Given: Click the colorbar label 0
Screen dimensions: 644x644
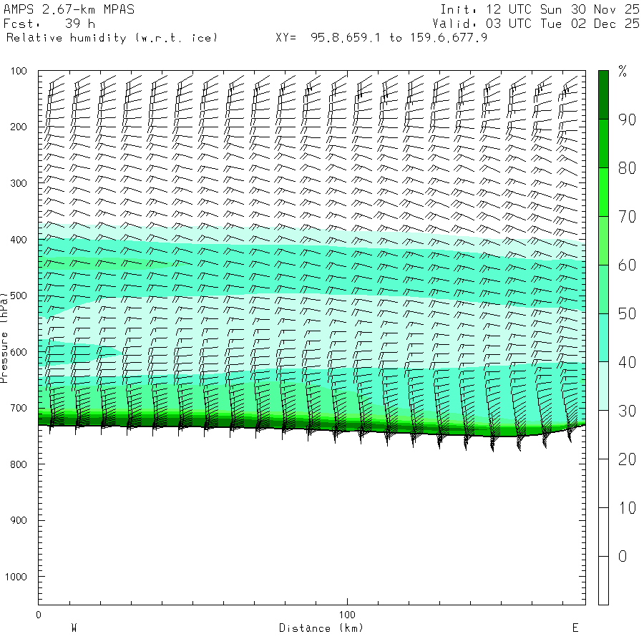Looking at the screenshot, I should [623, 557].
